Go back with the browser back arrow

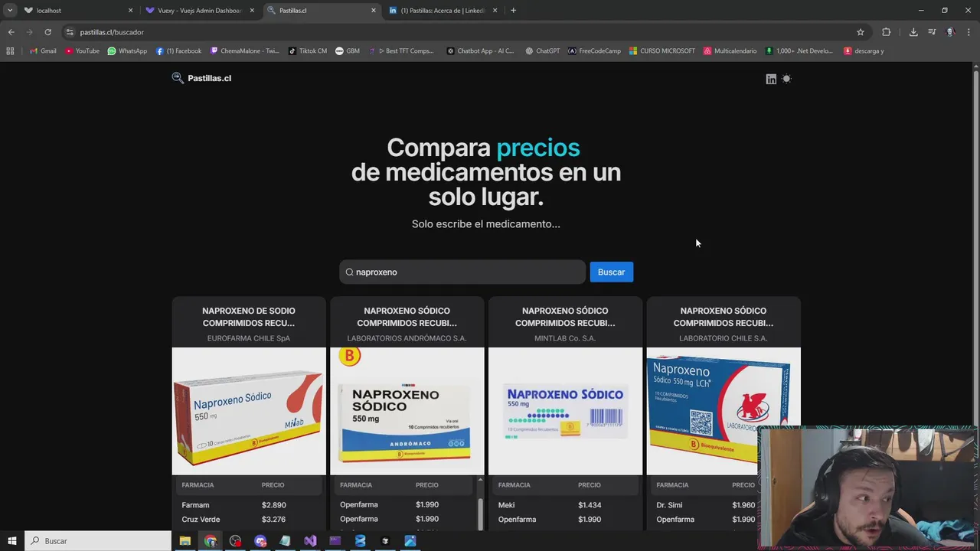[11, 32]
